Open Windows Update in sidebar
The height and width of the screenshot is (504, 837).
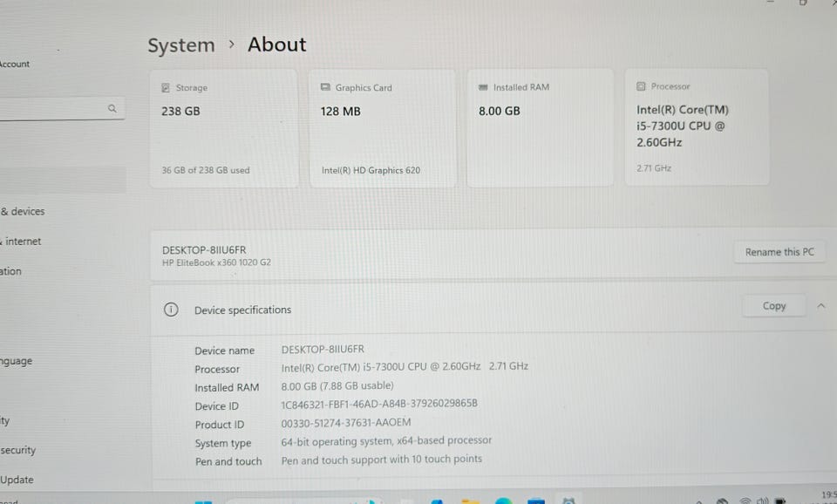[x=17, y=480]
